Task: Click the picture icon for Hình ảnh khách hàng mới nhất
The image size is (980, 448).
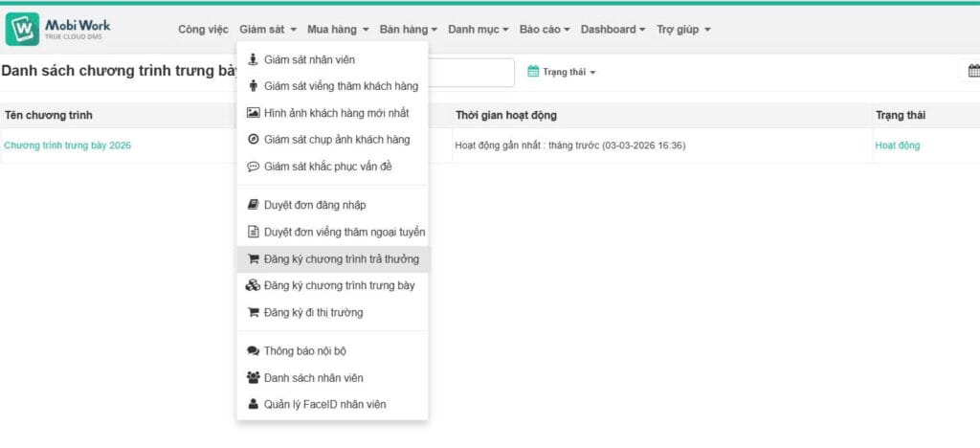Action: pyautogui.click(x=253, y=112)
